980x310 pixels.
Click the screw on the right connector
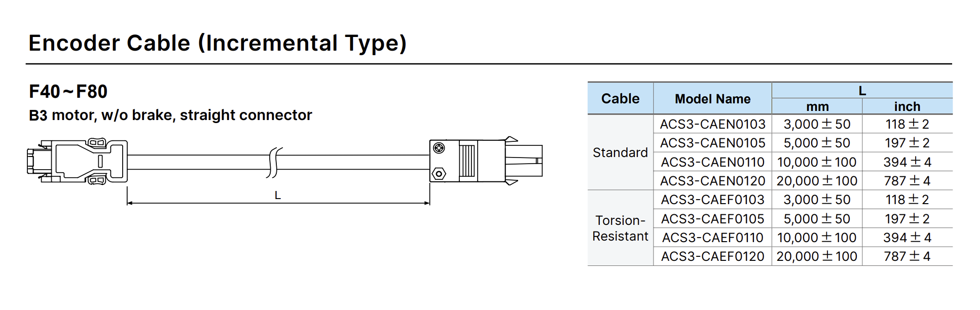click(x=439, y=148)
